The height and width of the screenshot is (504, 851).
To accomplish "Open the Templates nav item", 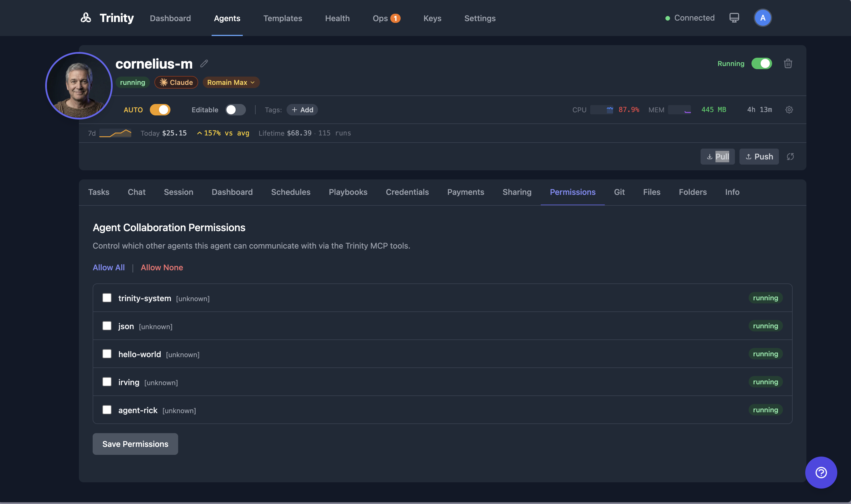I will coord(283,18).
